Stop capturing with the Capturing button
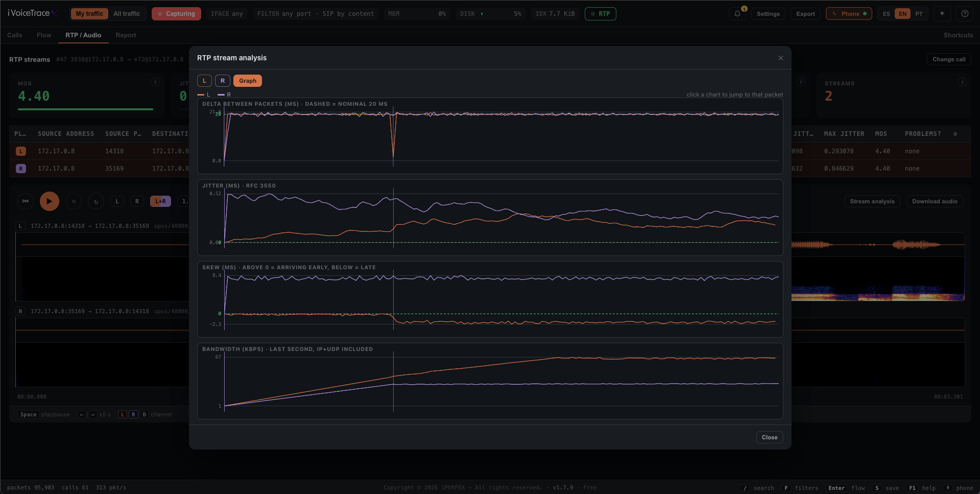Image resolution: width=980 pixels, height=494 pixels. click(176, 14)
